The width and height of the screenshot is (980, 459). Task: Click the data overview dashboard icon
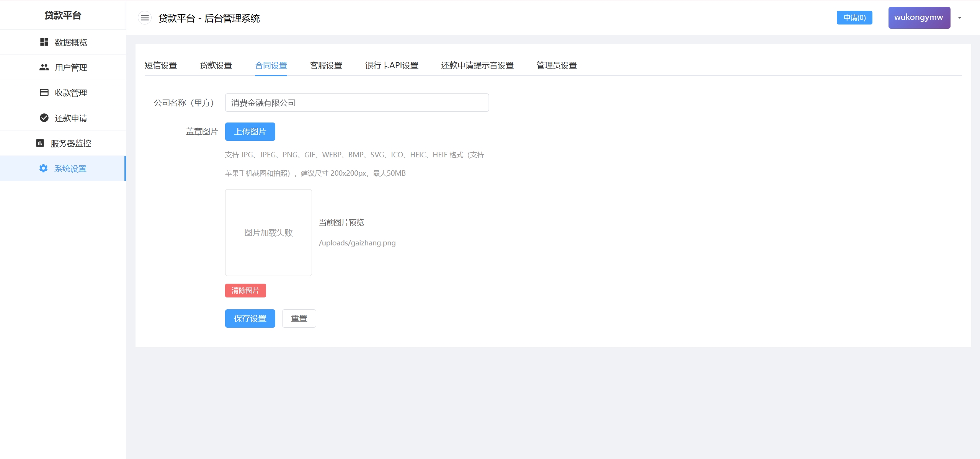44,42
